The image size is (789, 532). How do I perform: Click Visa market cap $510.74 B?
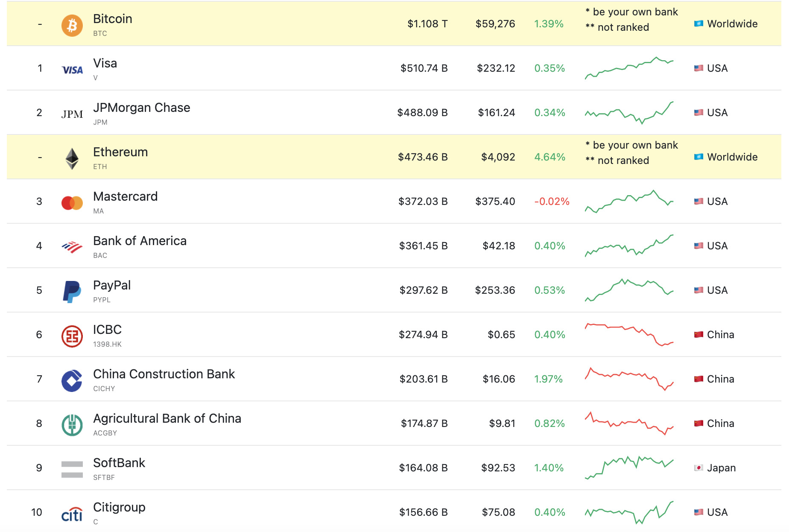tap(424, 68)
